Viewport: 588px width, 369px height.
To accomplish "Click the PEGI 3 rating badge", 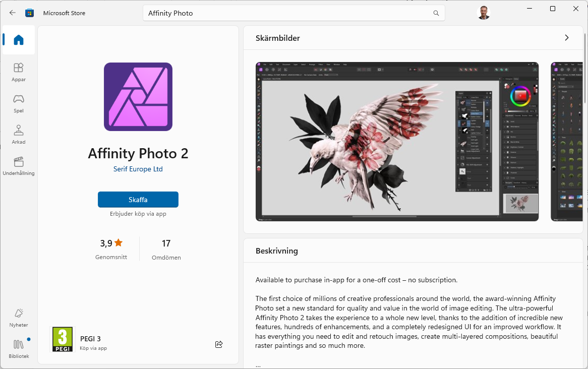I will click(x=63, y=339).
